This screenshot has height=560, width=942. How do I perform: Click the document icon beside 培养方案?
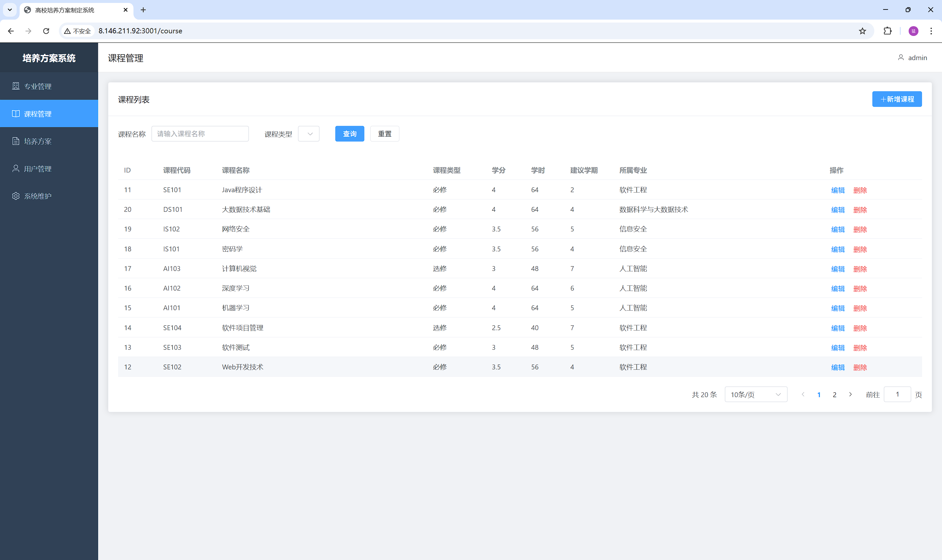(x=15, y=141)
